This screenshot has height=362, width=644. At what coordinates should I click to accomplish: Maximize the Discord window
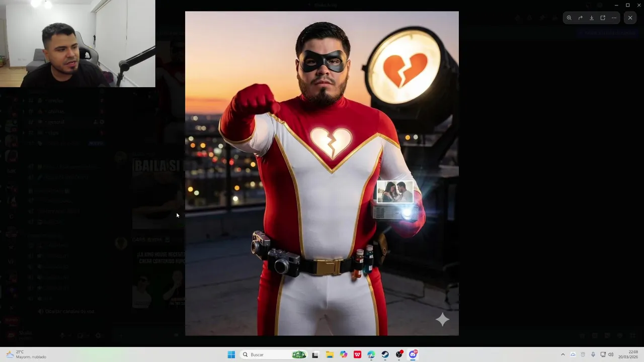(627, 5)
